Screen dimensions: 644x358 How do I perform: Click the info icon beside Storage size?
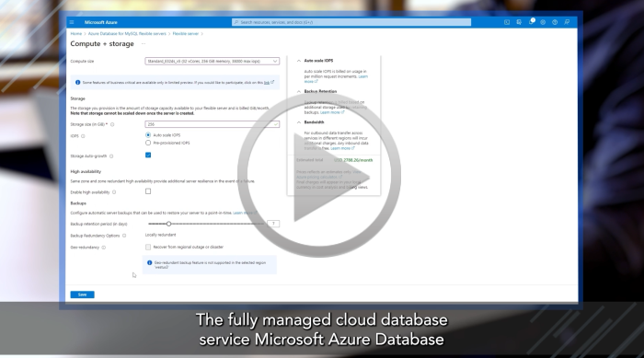click(x=112, y=124)
